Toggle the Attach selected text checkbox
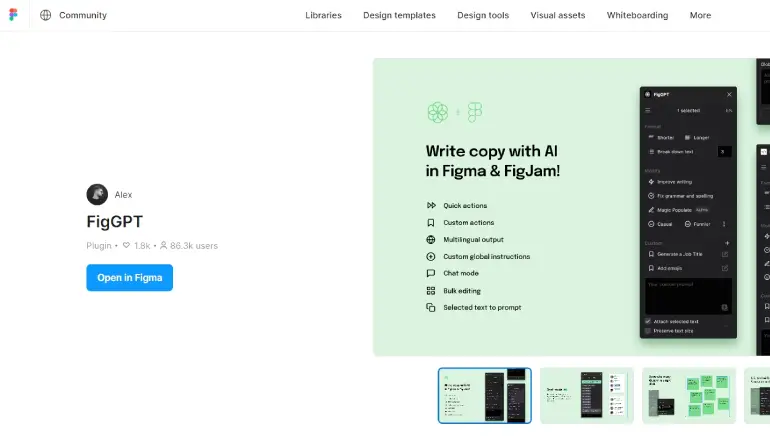Image resolution: width=770 pixels, height=440 pixels. click(x=648, y=321)
